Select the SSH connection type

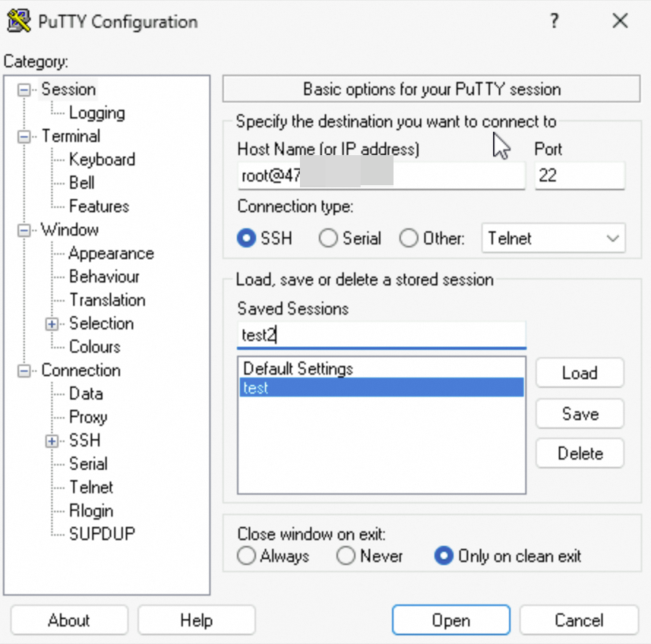tap(247, 239)
